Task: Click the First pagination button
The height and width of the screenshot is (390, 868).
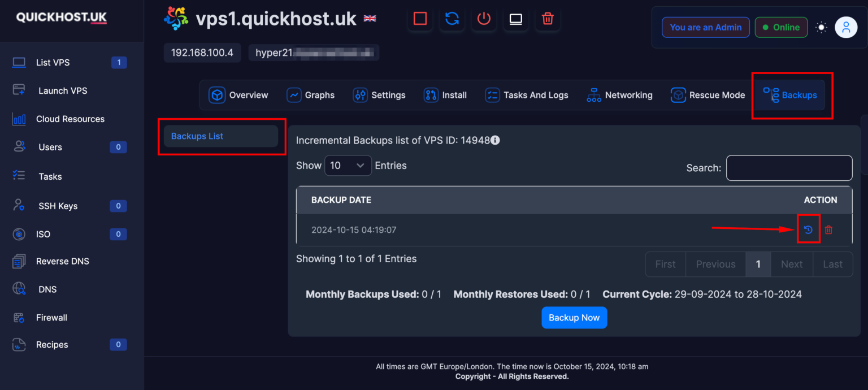Action: pos(666,264)
